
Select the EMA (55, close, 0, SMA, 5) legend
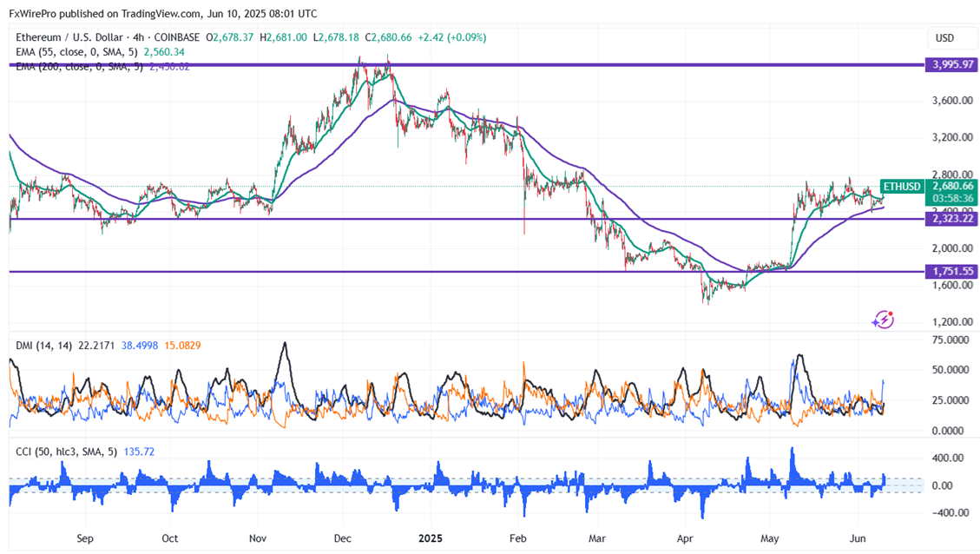pos(79,52)
